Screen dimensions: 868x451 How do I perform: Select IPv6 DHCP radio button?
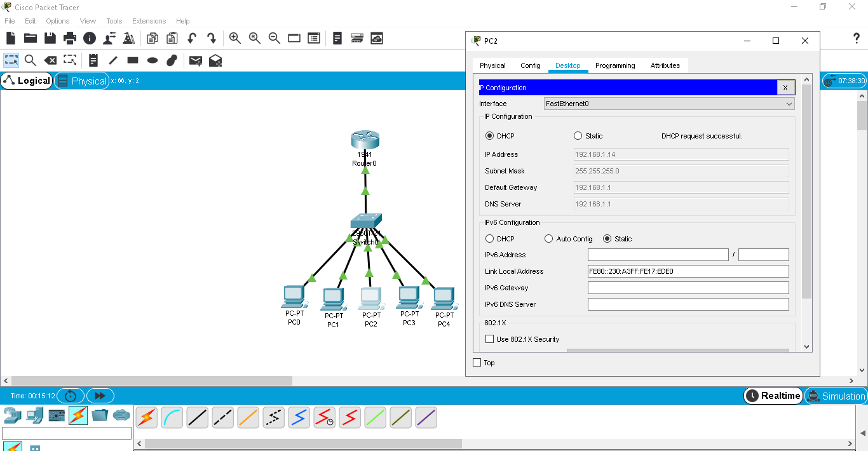coord(489,239)
